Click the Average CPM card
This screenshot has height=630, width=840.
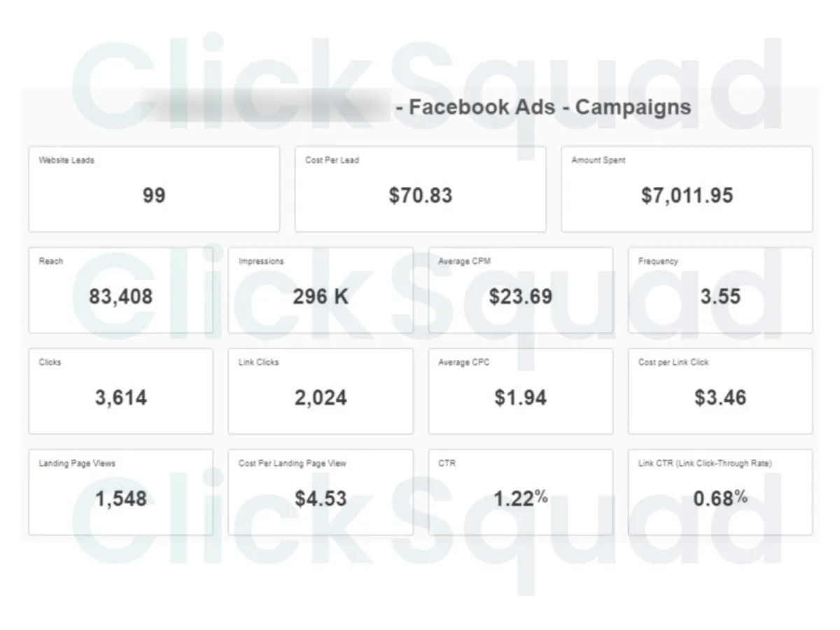pos(520,290)
